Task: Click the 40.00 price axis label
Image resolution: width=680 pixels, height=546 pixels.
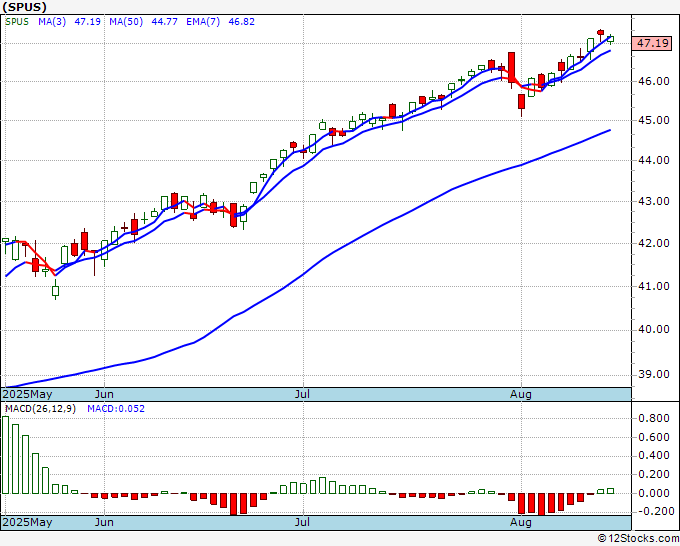Action: (x=654, y=330)
